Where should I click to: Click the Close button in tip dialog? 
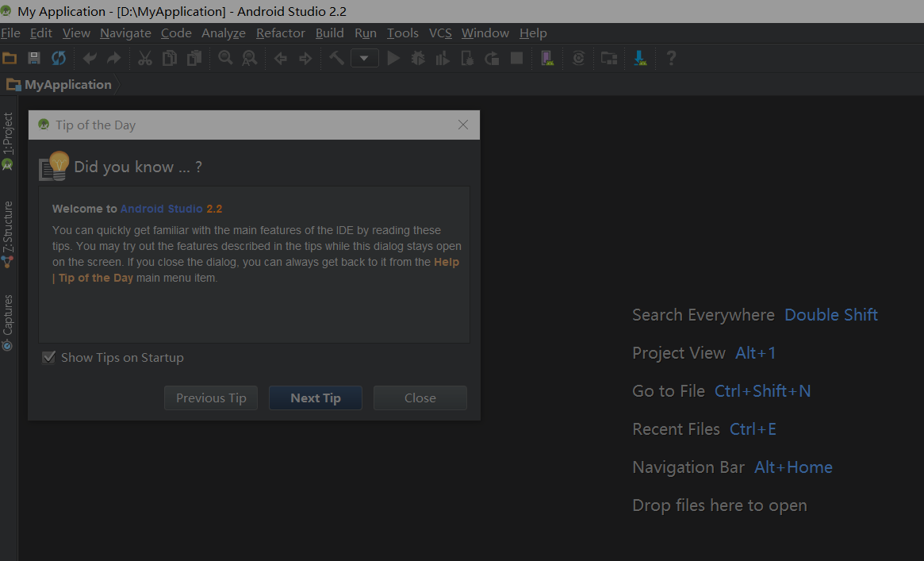click(x=420, y=398)
